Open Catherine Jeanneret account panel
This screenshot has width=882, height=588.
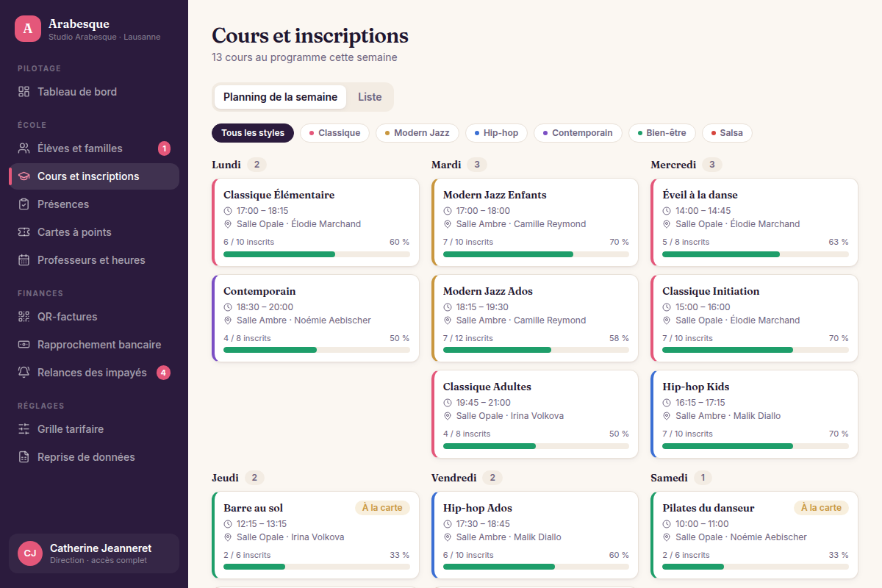(x=94, y=553)
